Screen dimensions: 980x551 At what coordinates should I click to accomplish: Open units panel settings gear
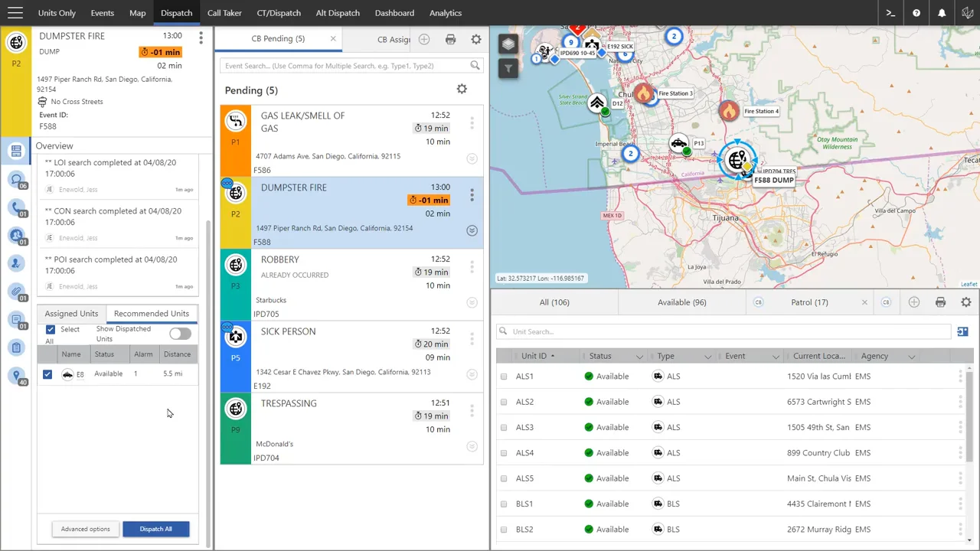click(x=966, y=302)
